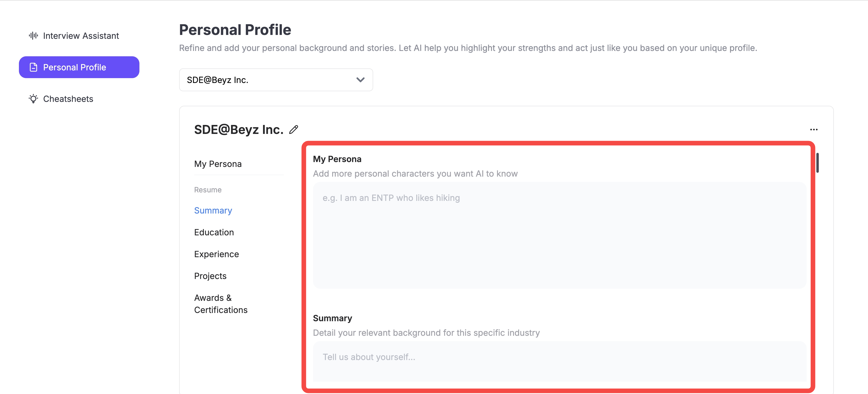Click the Personal Profile document icon
The height and width of the screenshot is (394, 868).
[33, 67]
